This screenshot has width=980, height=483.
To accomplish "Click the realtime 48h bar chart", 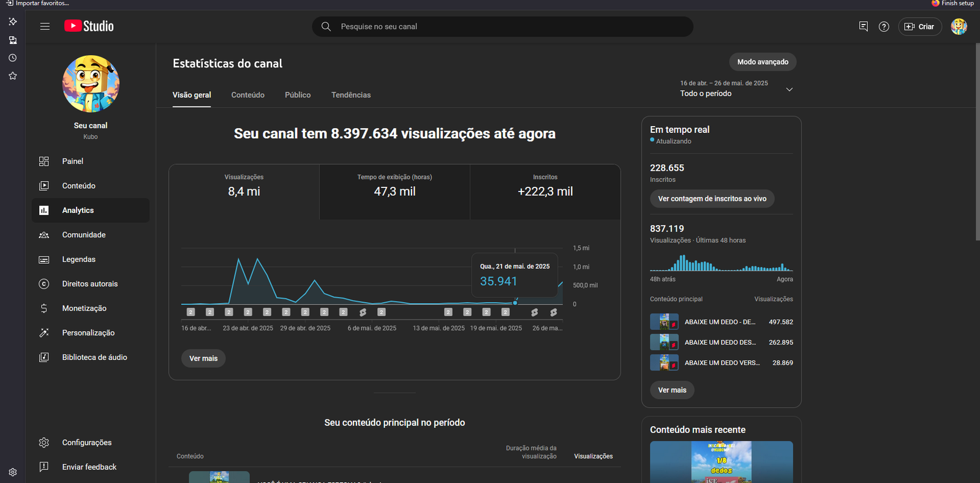I will pos(722,263).
